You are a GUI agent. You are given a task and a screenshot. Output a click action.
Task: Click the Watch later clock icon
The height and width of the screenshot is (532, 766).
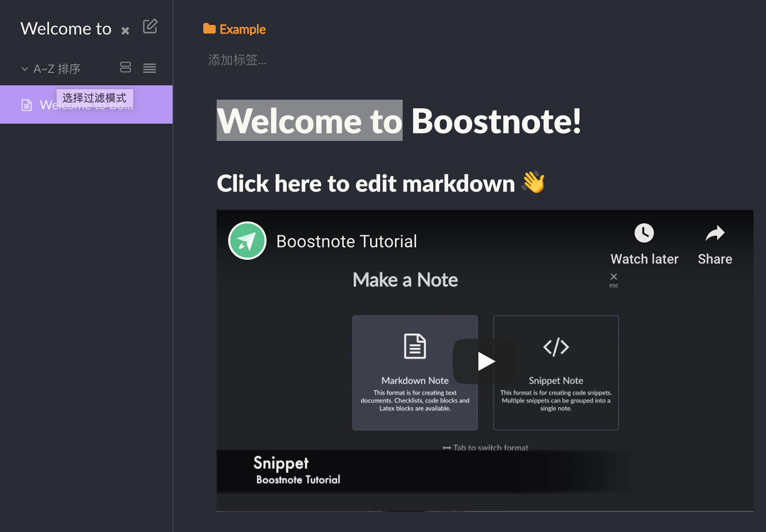coord(644,233)
